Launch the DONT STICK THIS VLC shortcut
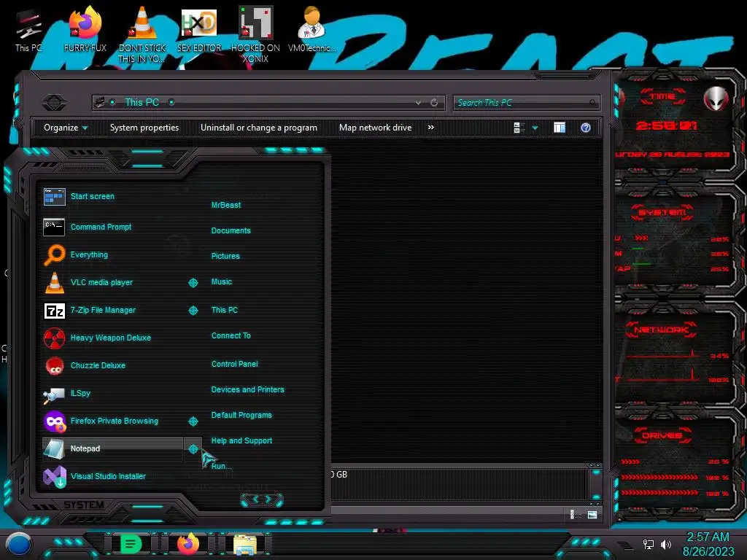 click(142, 35)
